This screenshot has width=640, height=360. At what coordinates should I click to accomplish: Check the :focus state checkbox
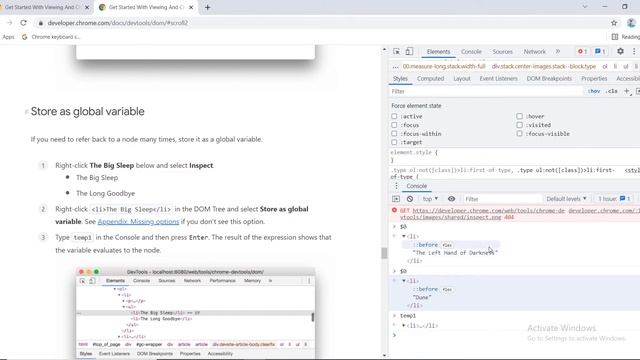pos(394,125)
